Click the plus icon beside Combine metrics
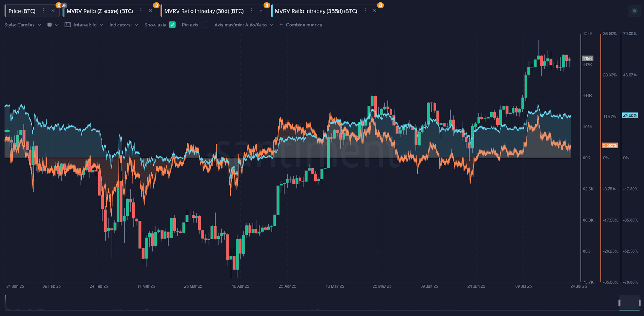This screenshot has height=316, width=644. coord(281,25)
